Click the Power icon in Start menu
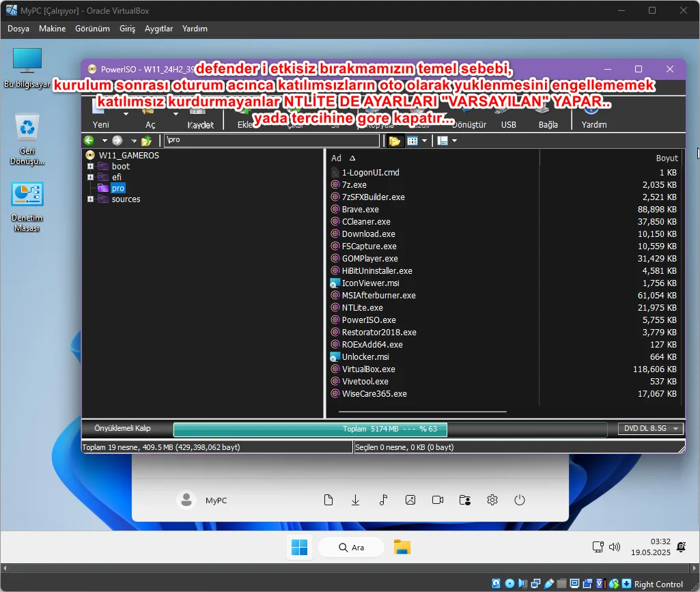Image resolution: width=700 pixels, height=592 pixels. point(520,500)
